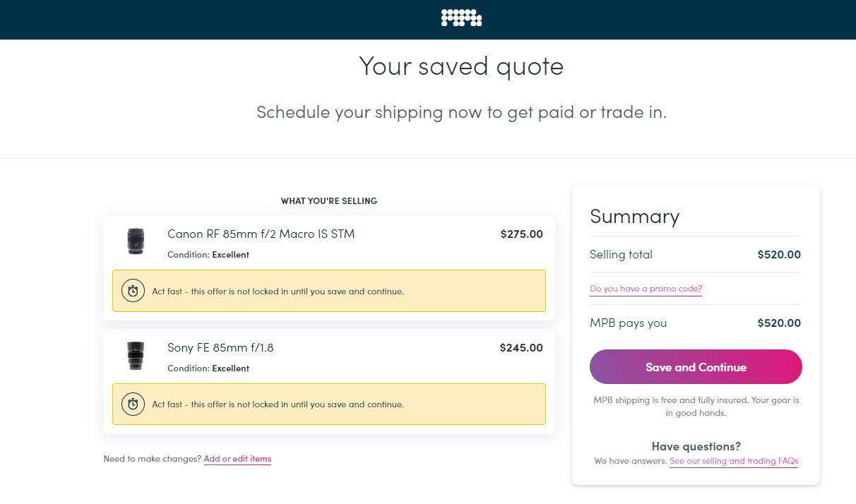Click the stopwatch icon in the Canon offer notice
The image size is (856, 504).
coord(133,291)
